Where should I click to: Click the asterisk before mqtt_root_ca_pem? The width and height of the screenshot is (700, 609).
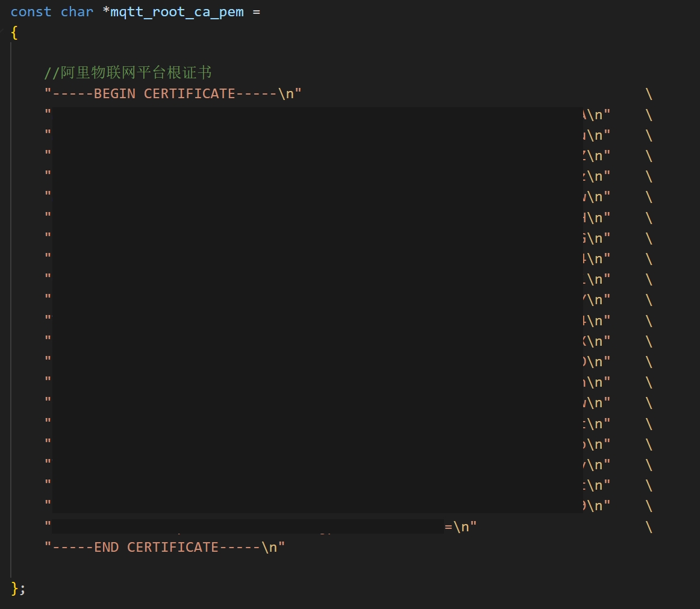107,12
